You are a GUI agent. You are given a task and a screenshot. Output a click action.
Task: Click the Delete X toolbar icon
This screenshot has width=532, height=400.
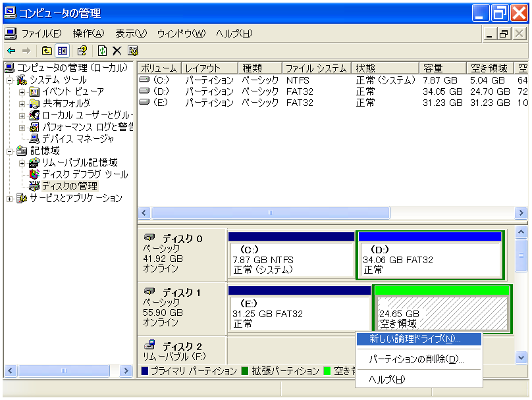(117, 51)
